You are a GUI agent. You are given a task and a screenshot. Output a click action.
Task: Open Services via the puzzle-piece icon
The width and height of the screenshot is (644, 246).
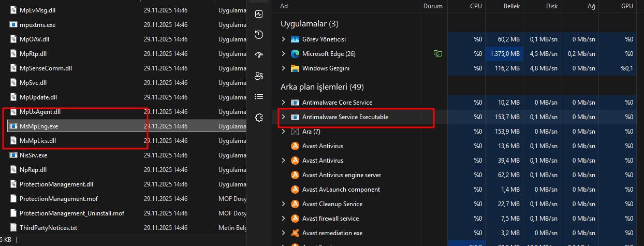[259, 118]
